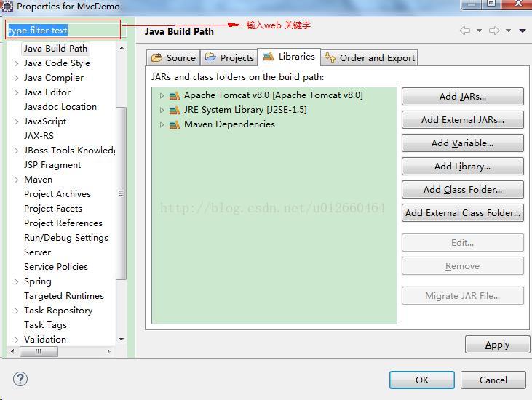Confirm with the OK button
The width and height of the screenshot is (532, 400).
coord(421,380)
